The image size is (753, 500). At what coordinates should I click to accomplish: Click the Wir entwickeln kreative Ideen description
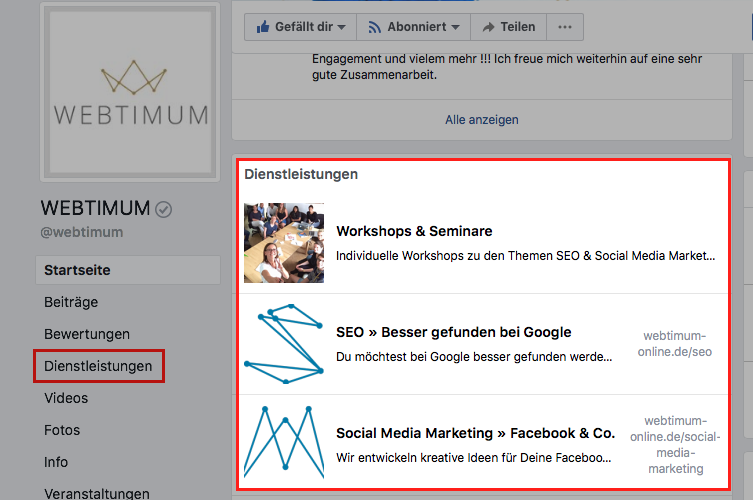click(x=474, y=458)
